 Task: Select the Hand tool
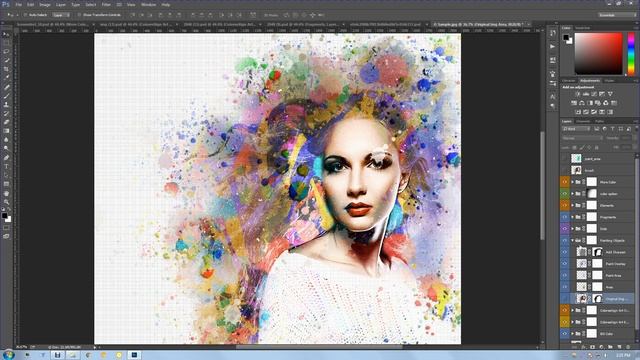coord(6,193)
